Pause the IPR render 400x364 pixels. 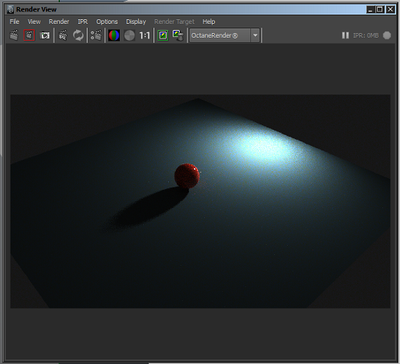click(x=345, y=35)
